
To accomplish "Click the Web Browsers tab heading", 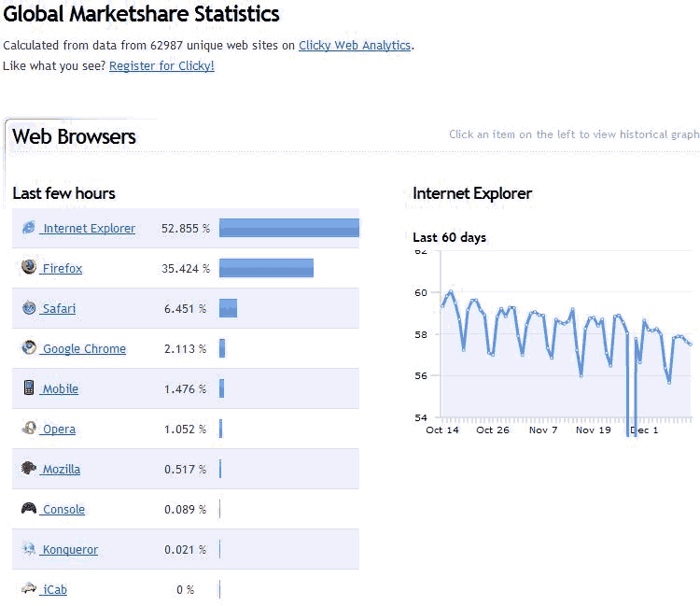I will click(x=74, y=136).
